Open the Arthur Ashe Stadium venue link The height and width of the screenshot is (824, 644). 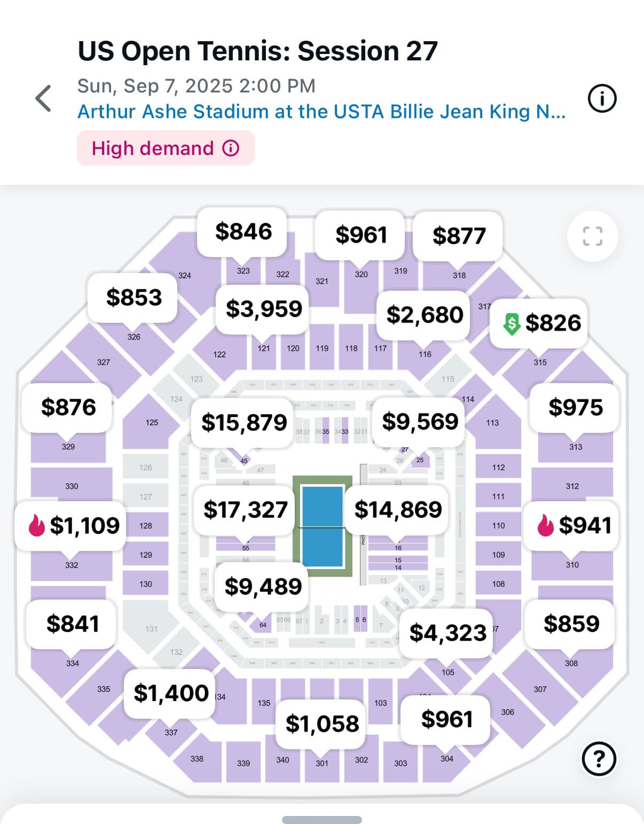tap(321, 112)
